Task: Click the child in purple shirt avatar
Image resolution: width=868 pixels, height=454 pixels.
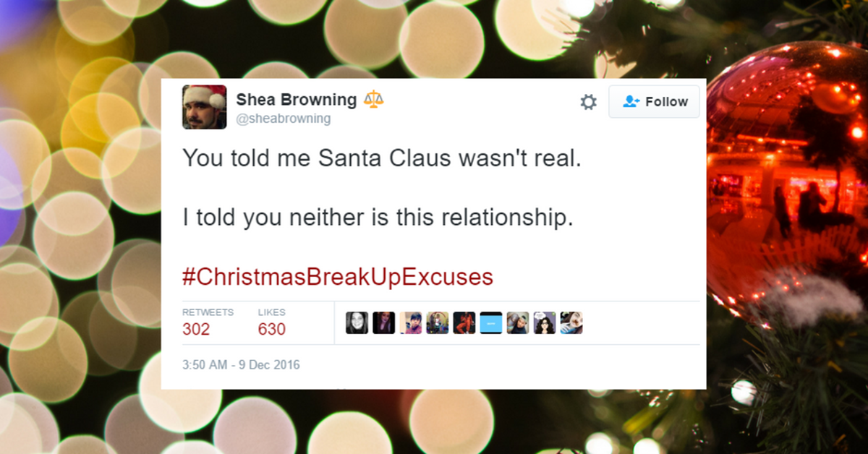Action: 411,322
